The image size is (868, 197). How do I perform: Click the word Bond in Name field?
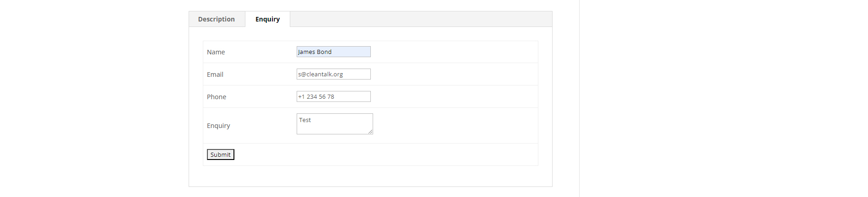pos(324,52)
